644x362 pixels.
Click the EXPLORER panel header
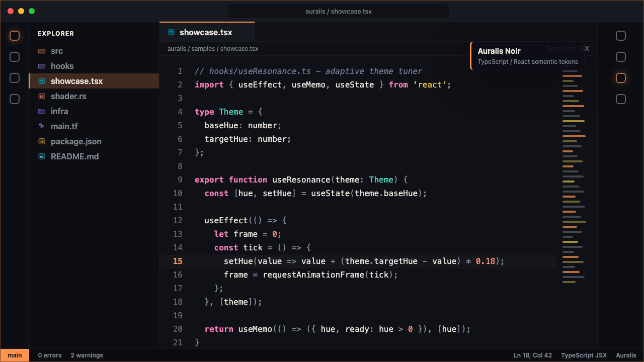(56, 34)
